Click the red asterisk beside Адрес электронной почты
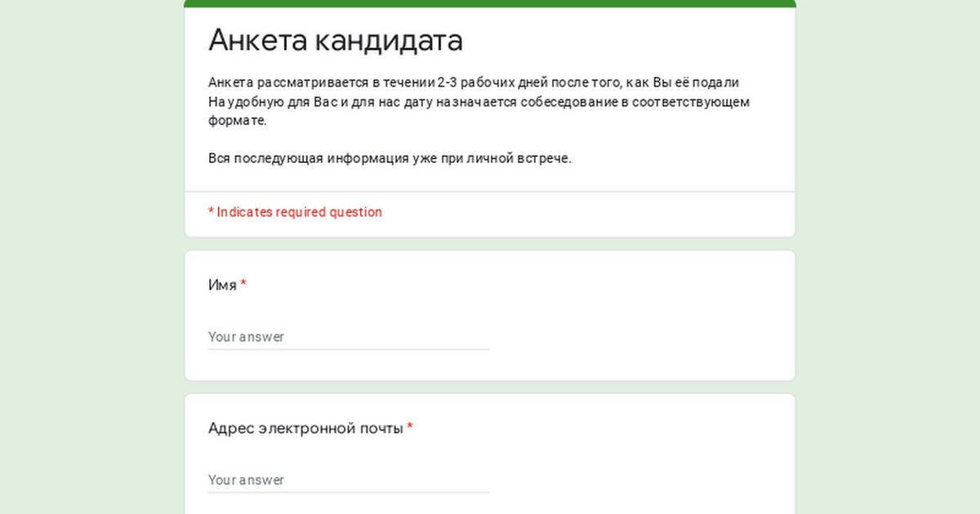 pyautogui.click(x=410, y=428)
